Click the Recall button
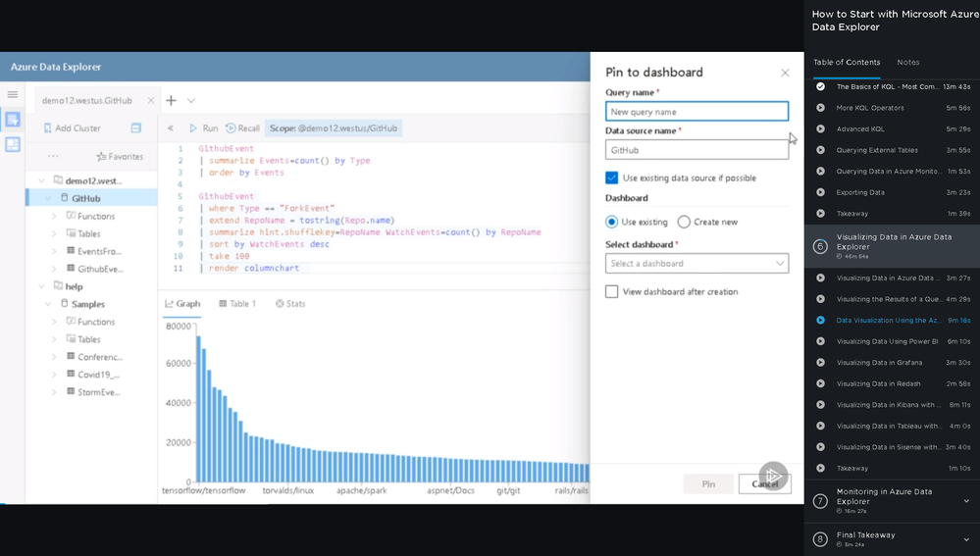The width and height of the screenshot is (980, 556). 242,128
